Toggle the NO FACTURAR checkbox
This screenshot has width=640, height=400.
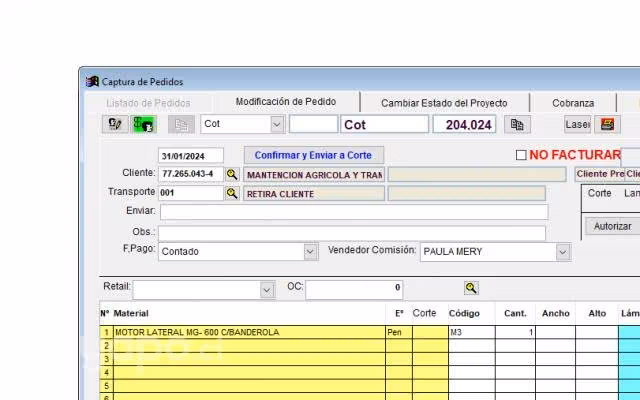(x=521, y=155)
